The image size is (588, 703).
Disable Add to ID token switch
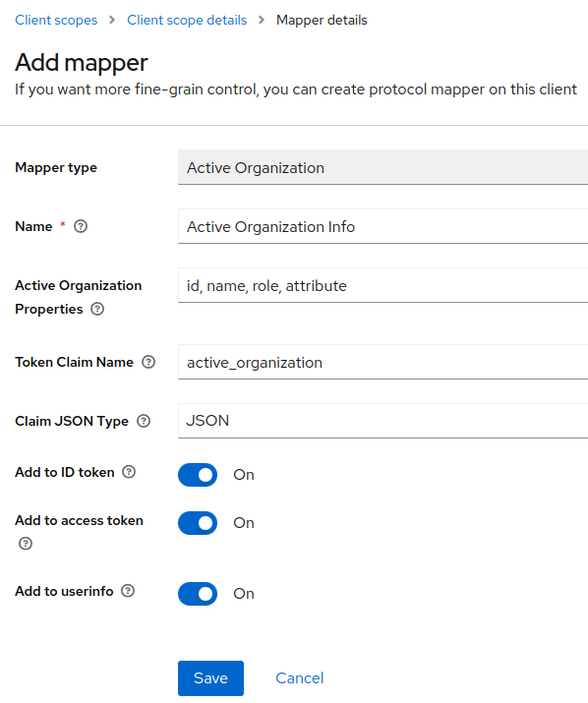[198, 475]
